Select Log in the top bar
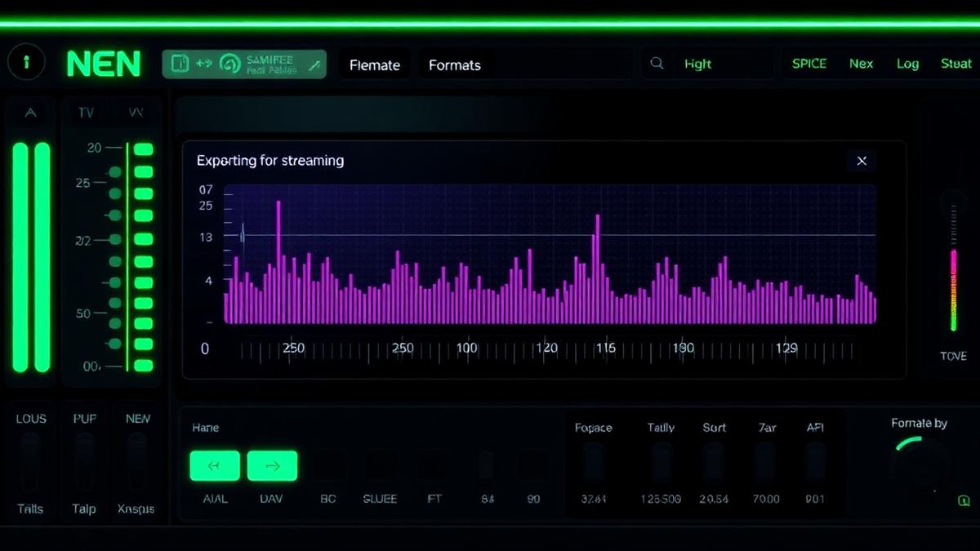The width and height of the screenshot is (980, 551). 907,64
